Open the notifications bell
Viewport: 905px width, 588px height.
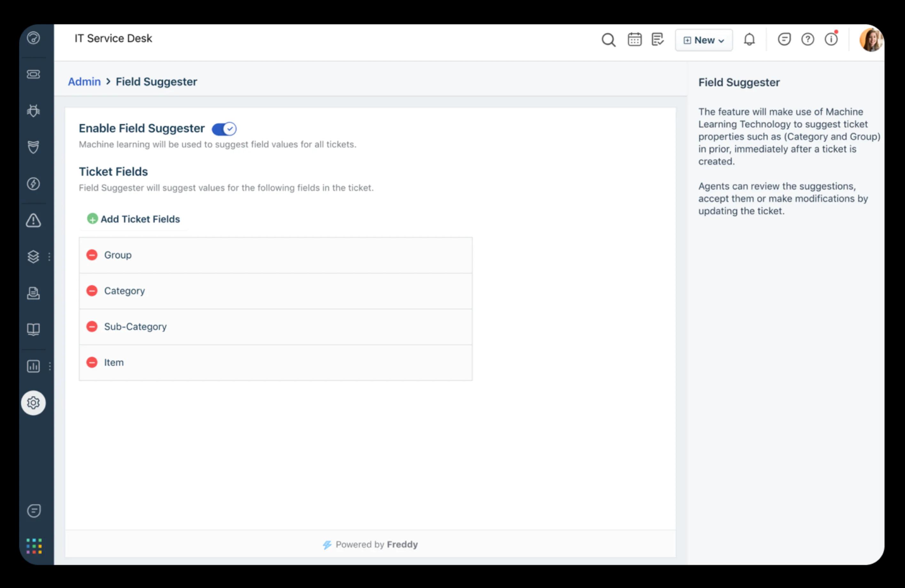[x=749, y=39]
